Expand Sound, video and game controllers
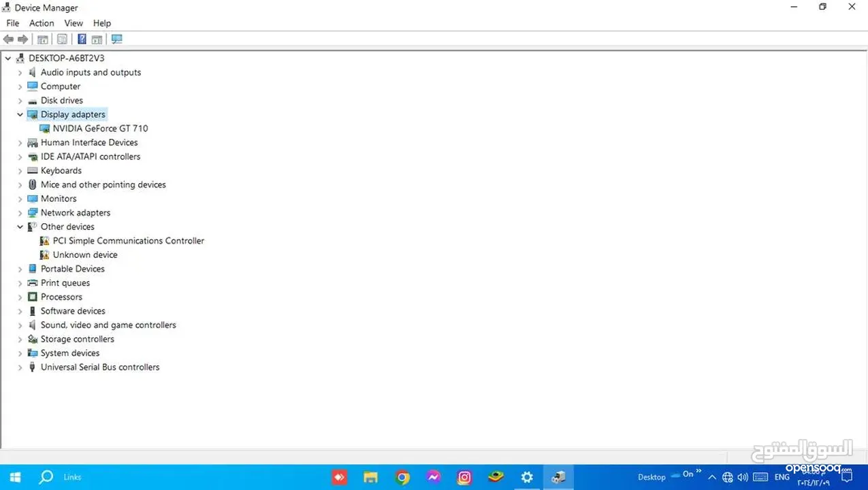Screen dimensions: 868x490 (x=20, y=325)
